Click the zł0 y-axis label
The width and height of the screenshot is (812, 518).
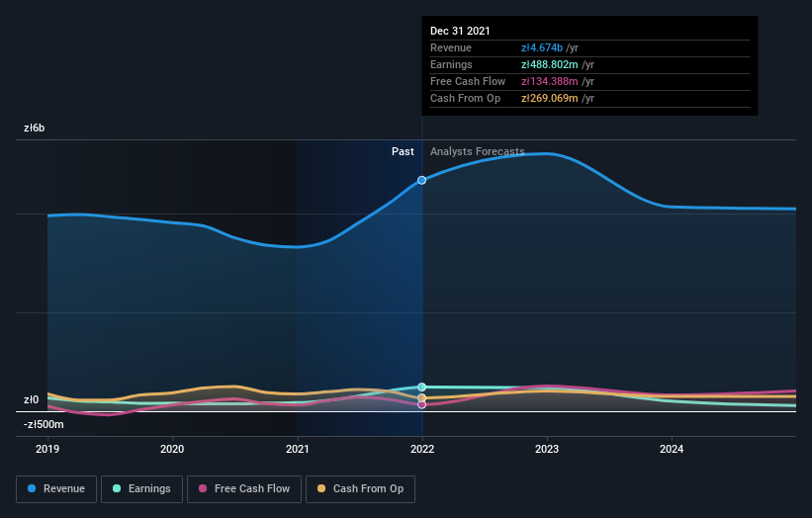(x=31, y=399)
